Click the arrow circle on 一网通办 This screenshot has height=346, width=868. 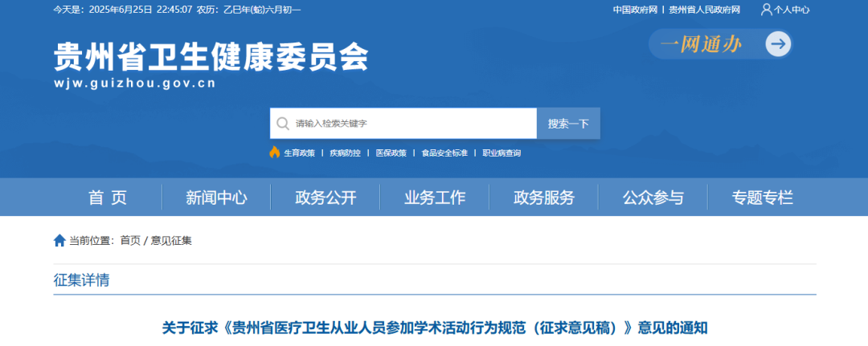[x=778, y=44]
